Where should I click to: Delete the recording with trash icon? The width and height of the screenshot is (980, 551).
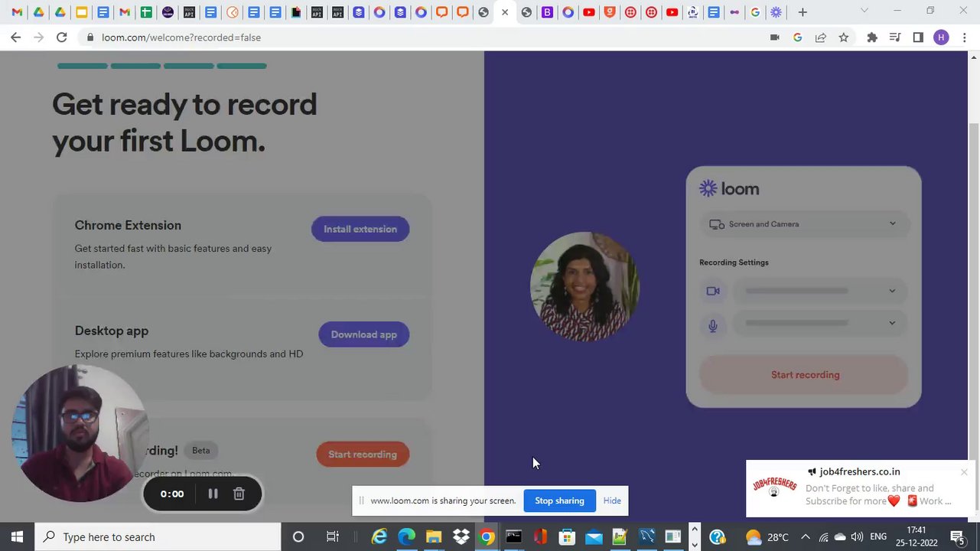click(x=239, y=494)
